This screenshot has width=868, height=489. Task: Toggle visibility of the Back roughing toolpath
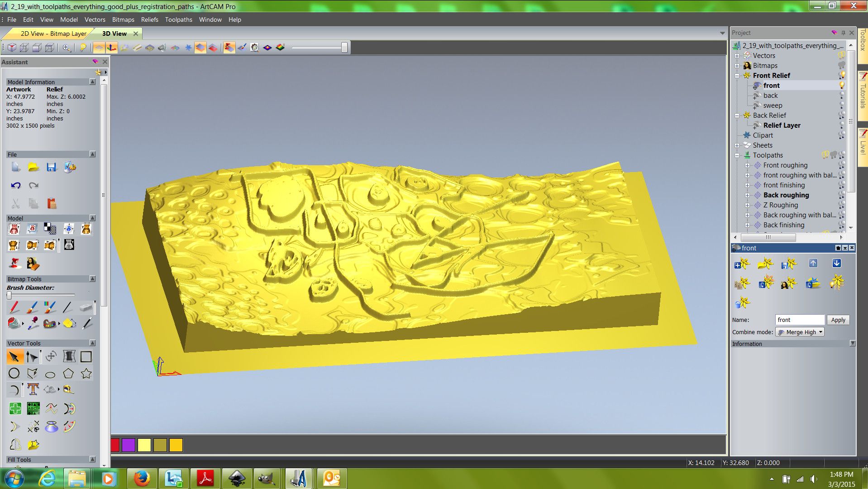tap(841, 195)
